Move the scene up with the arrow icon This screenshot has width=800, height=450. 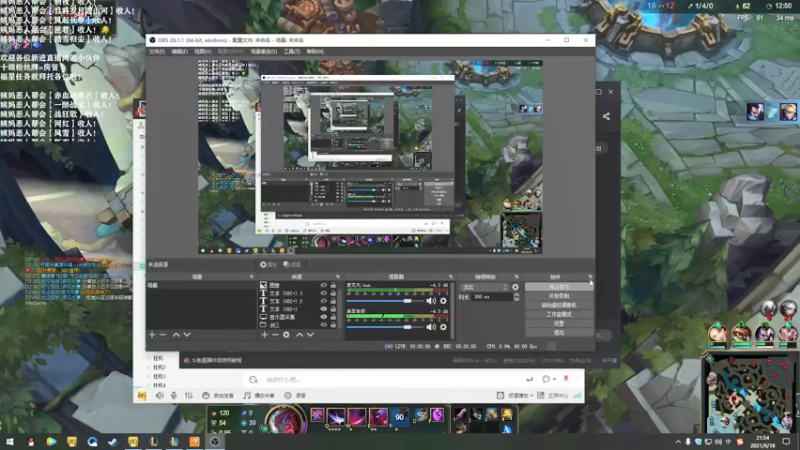(x=176, y=335)
